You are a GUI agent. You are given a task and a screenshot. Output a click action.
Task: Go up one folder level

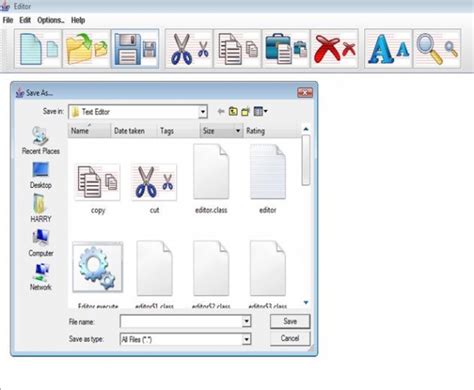(233, 111)
